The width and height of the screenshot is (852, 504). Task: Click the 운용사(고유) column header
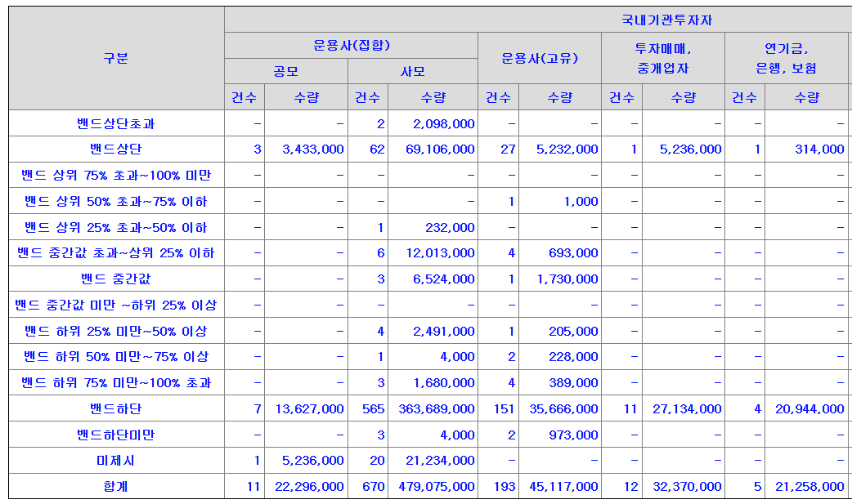540,58
